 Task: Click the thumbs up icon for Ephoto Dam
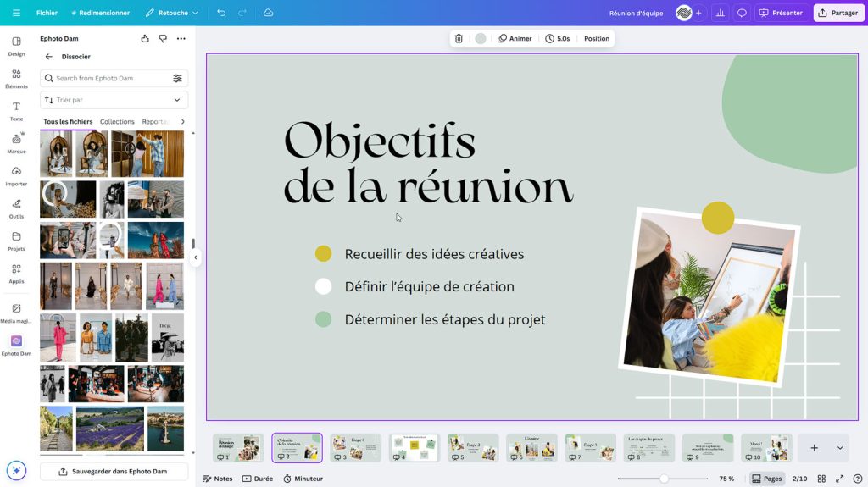[x=145, y=39]
